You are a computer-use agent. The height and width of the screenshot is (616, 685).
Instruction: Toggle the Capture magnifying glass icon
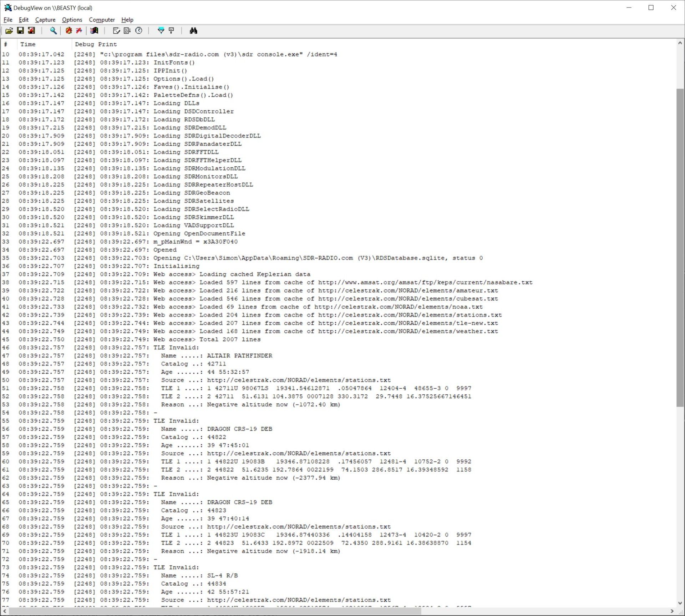click(x=53, y=31)
